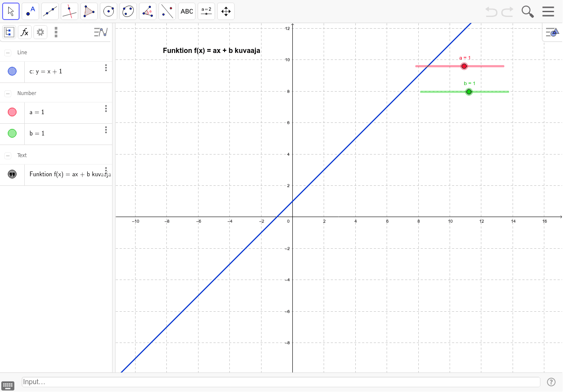The image size is (563, 392).
Task: Click the Line group label
Action: (x=22, y=53)
